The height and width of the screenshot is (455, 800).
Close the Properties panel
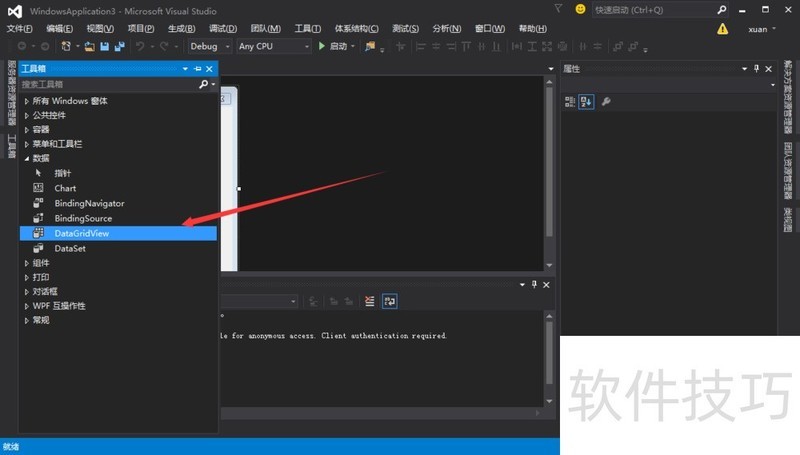768,69
